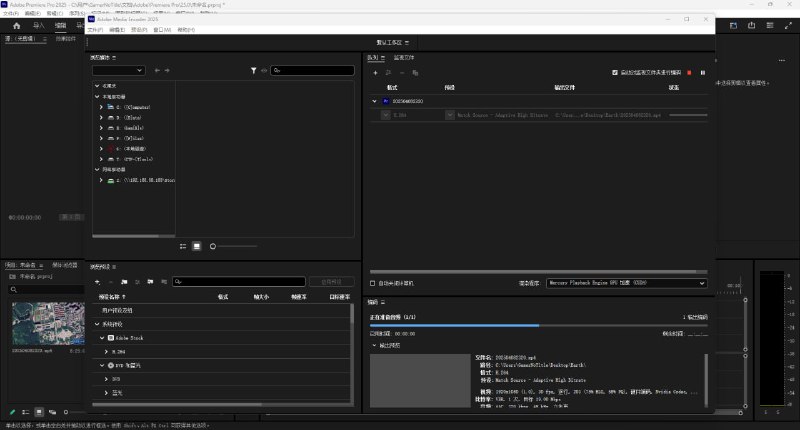Screen dimensions: 800x430
Task: Click the add source plus icon in queue
Action: 374,73
